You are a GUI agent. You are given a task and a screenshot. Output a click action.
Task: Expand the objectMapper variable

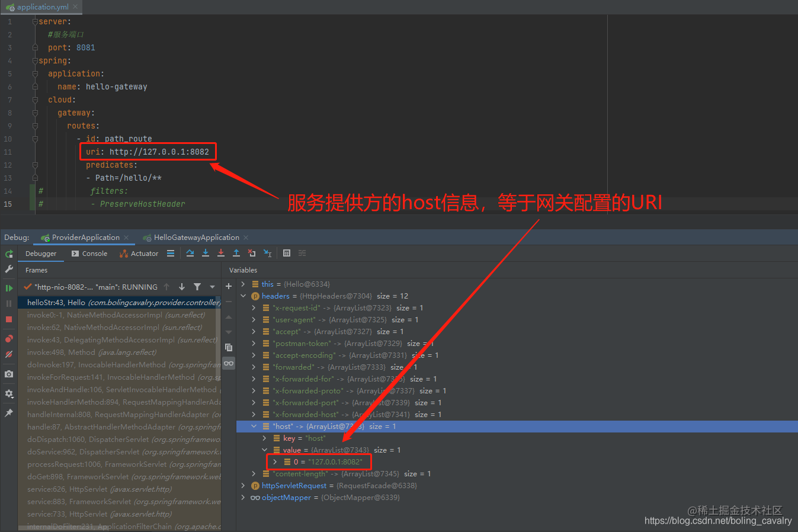coord(243,498)
